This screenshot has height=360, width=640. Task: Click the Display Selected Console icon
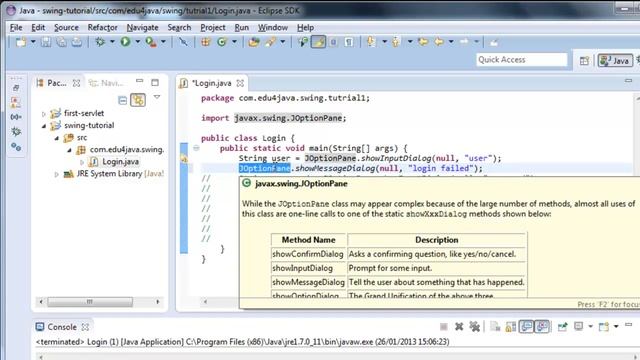[578, 327]
